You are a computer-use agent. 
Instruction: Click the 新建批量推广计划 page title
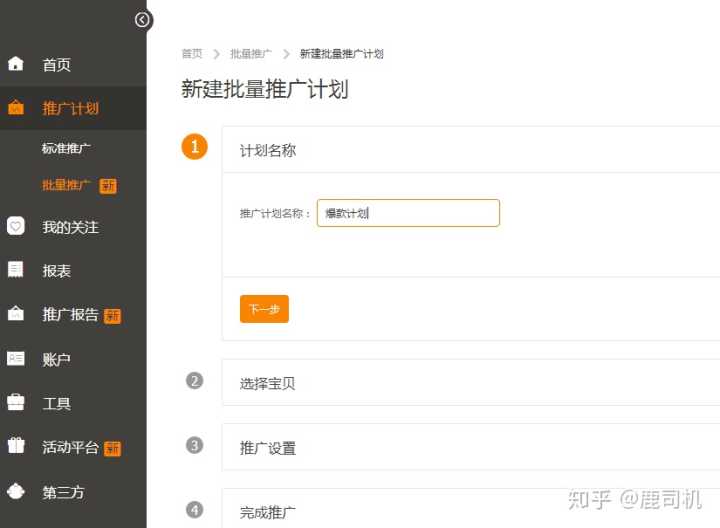pyautogui.click(x=265, y=89)
